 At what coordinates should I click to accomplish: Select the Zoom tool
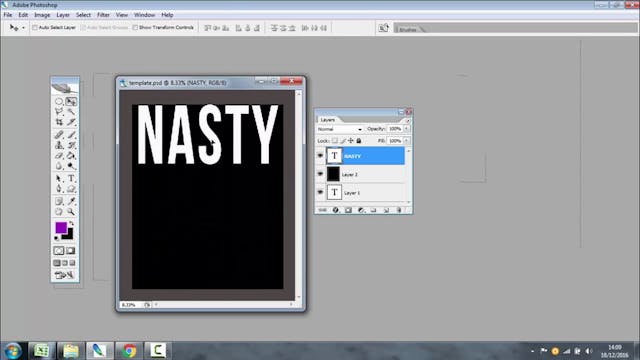pyautogui.click(x=71, y=212)
